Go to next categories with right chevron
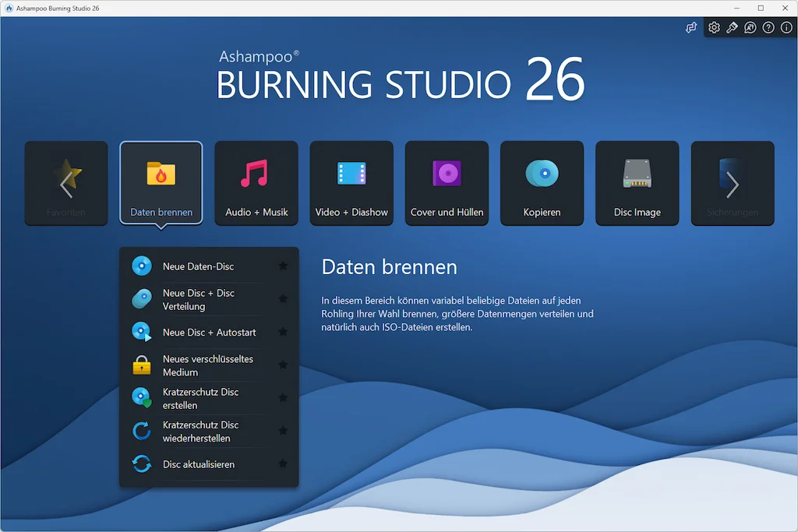 (x=733, y=184)
